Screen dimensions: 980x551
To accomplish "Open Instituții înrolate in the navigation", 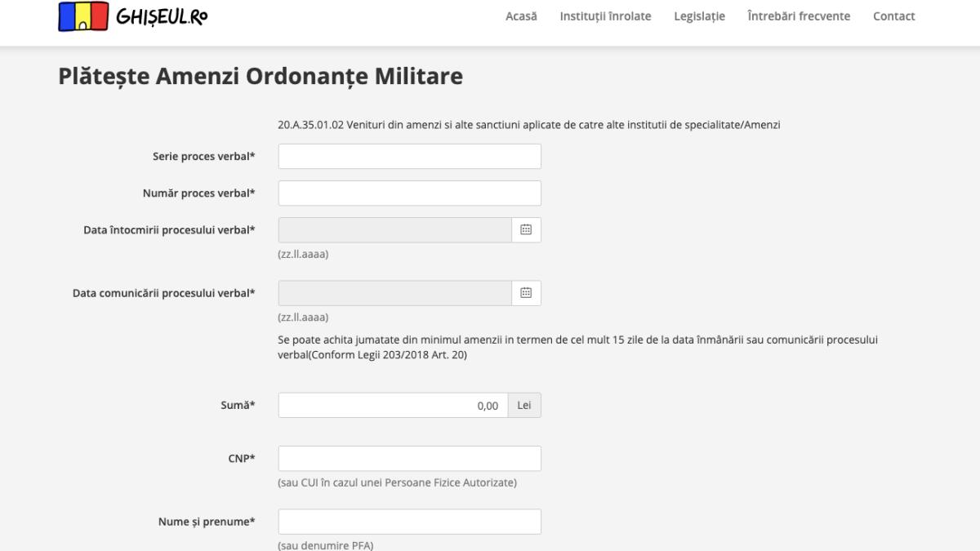I will pos(605,16).
